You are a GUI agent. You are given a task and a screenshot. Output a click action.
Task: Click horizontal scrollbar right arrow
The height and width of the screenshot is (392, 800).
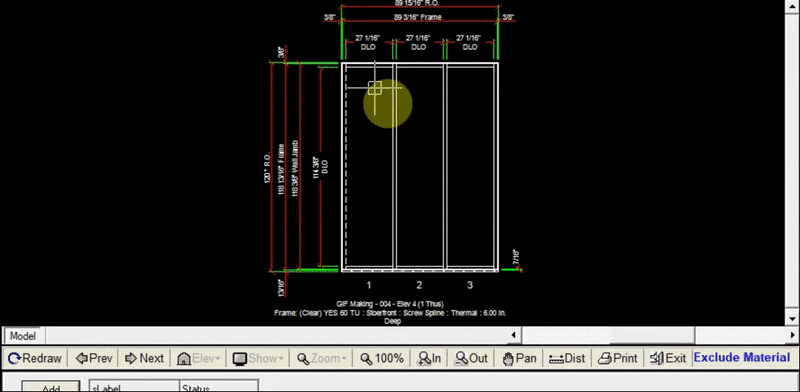(793, 335)
